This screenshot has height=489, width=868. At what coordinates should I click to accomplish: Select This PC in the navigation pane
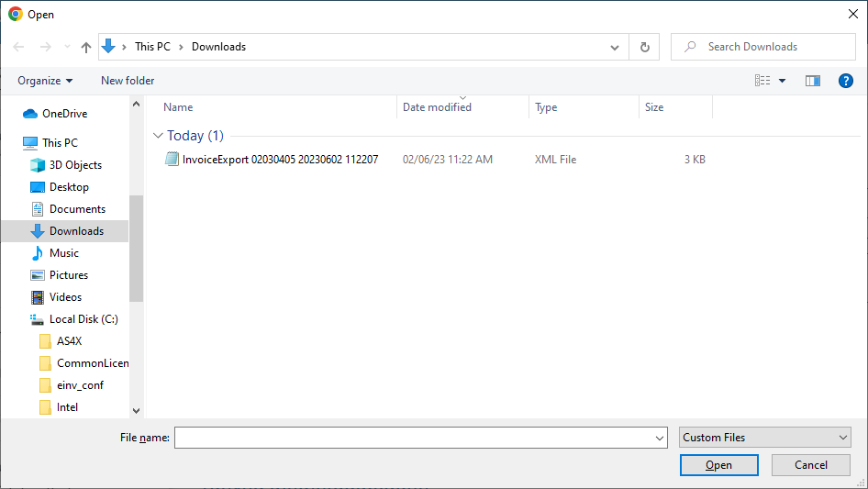pos(60,143)
